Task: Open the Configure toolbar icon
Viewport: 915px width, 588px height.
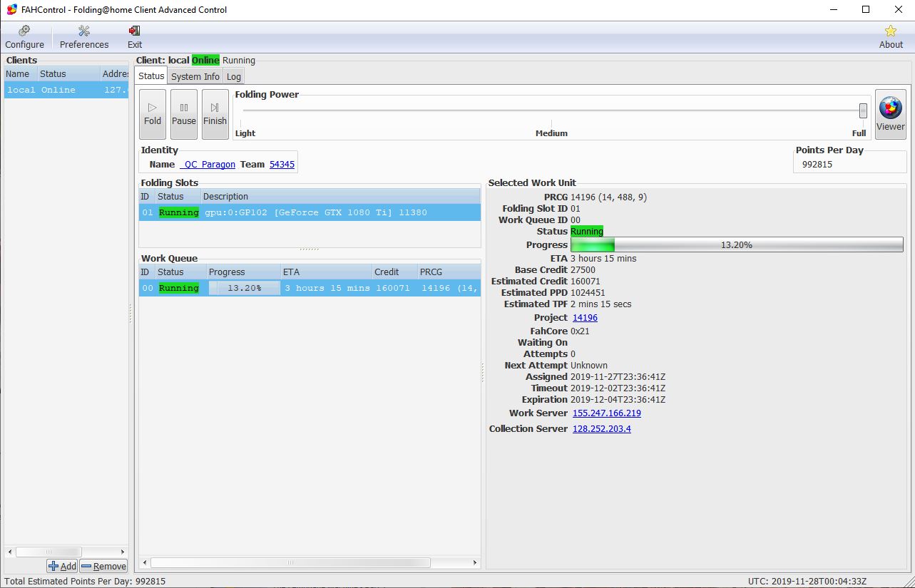Action: [25, 37]
